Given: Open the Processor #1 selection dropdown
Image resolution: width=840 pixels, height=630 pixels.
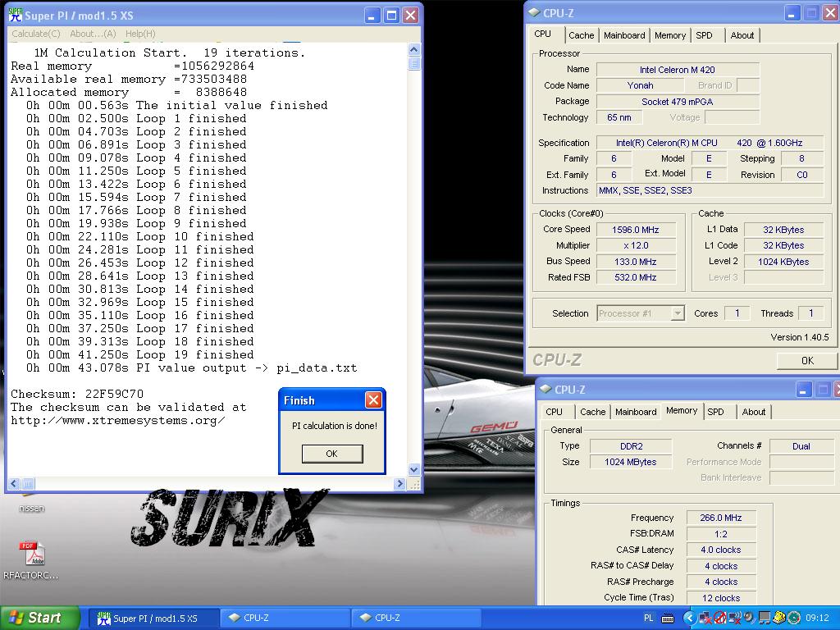Looking at the screenshot, I should coord(677,313).
